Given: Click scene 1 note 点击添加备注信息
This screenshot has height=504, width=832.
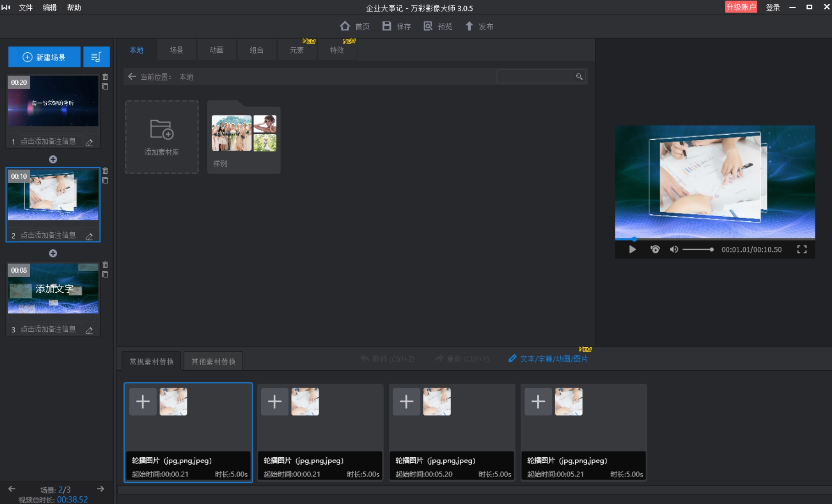Looking at the screenshot, I should point(48,141).
